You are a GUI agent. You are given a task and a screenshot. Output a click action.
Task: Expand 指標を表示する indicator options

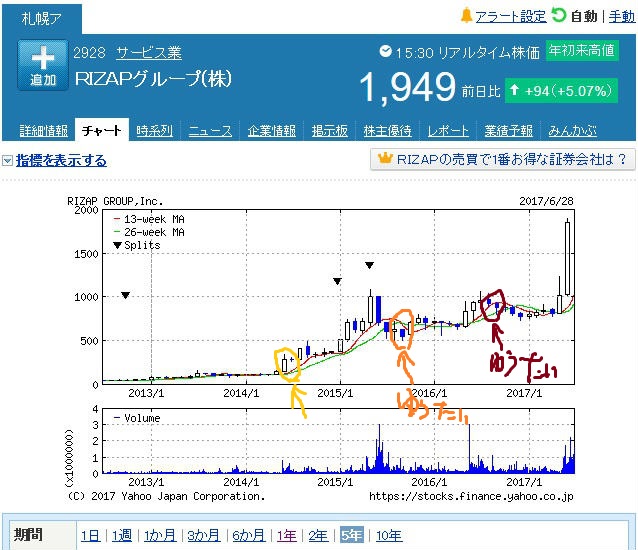click(x=61, y=160)
